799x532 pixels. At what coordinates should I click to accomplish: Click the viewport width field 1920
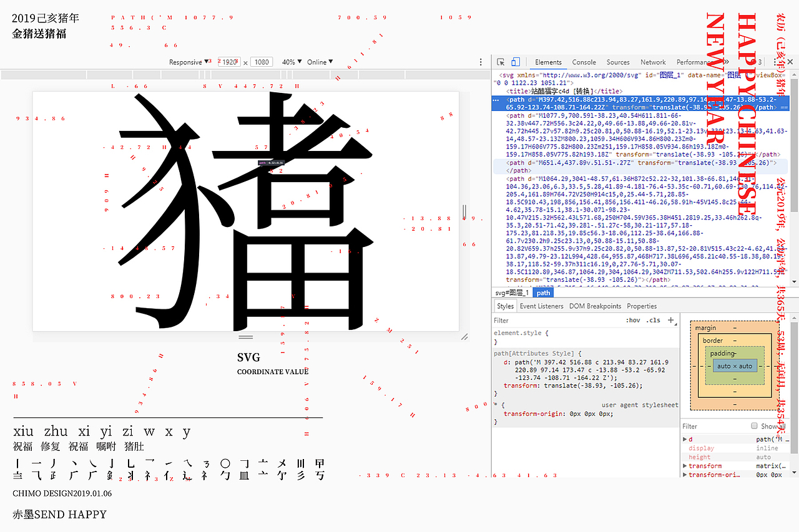[x=229, y=62]
